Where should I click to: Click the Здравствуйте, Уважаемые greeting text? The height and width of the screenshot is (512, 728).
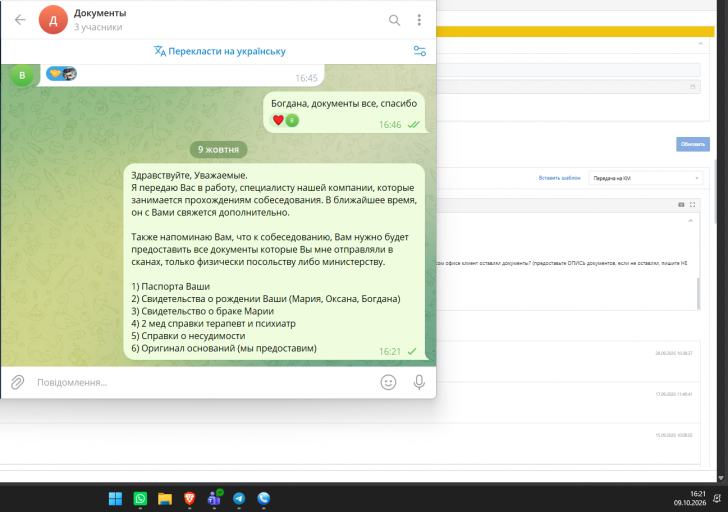coord(189,175)
